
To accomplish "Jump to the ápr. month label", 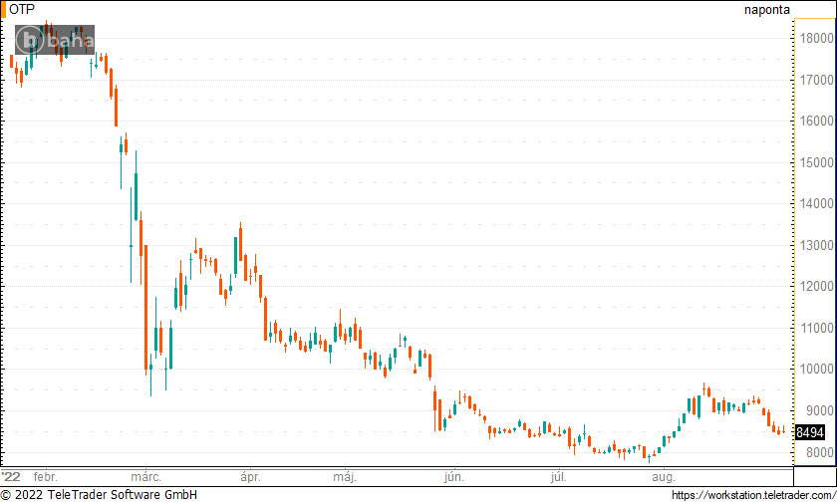I will pos(249,476).
